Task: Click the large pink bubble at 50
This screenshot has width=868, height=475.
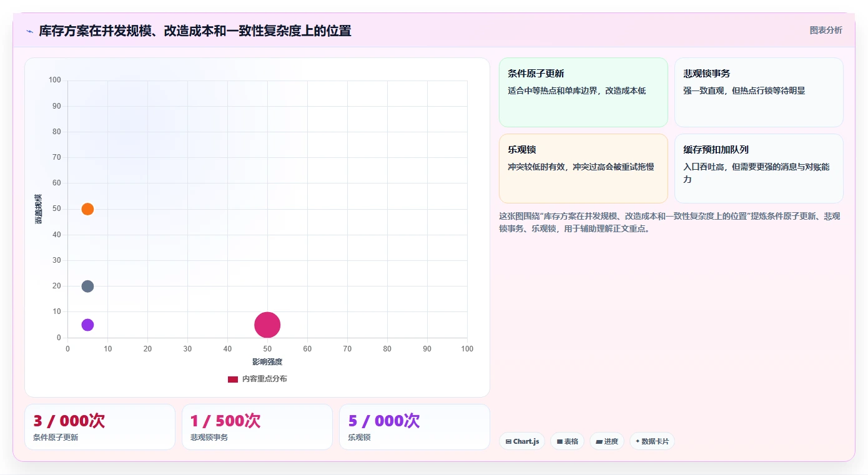Action: [x=267, y=325]
